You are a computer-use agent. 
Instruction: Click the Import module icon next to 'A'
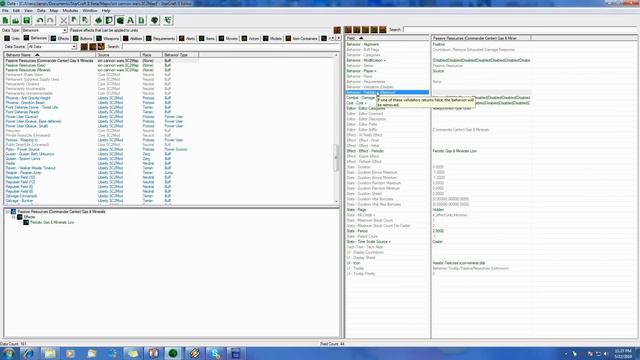click(x=141, y=20)
